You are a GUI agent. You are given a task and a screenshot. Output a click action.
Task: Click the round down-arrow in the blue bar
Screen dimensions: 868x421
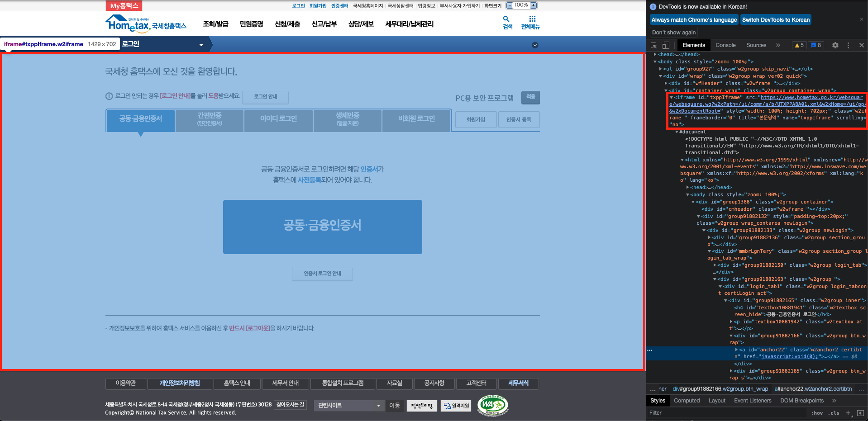click(535, 45)
